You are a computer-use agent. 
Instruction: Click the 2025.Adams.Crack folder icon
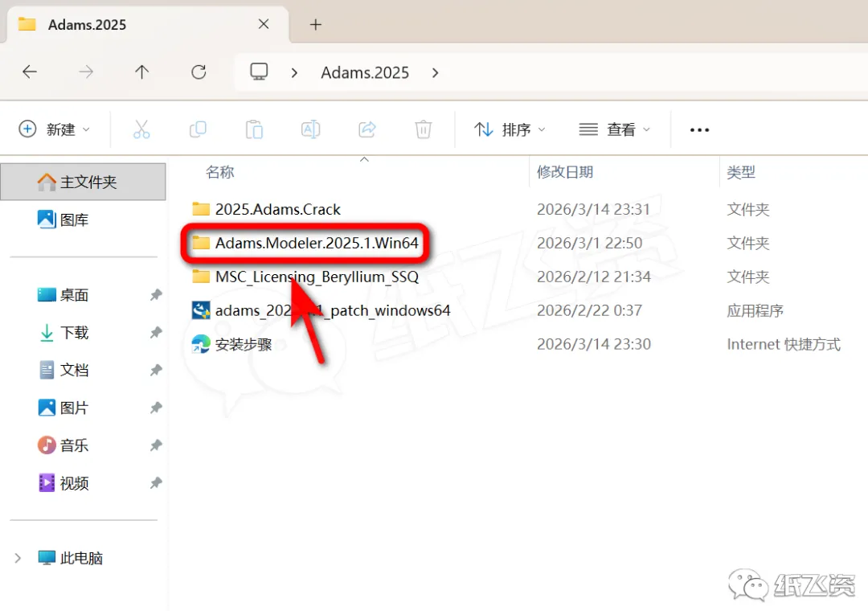coord(200,209)
